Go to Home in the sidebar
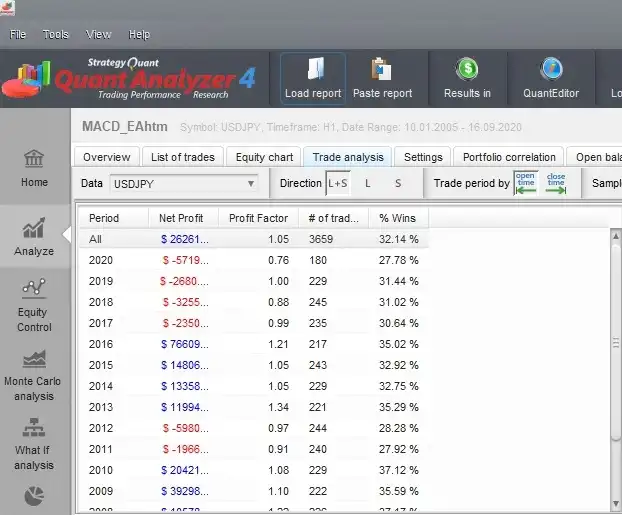Viewport: 622px width, 515px height. click(34, 167)
